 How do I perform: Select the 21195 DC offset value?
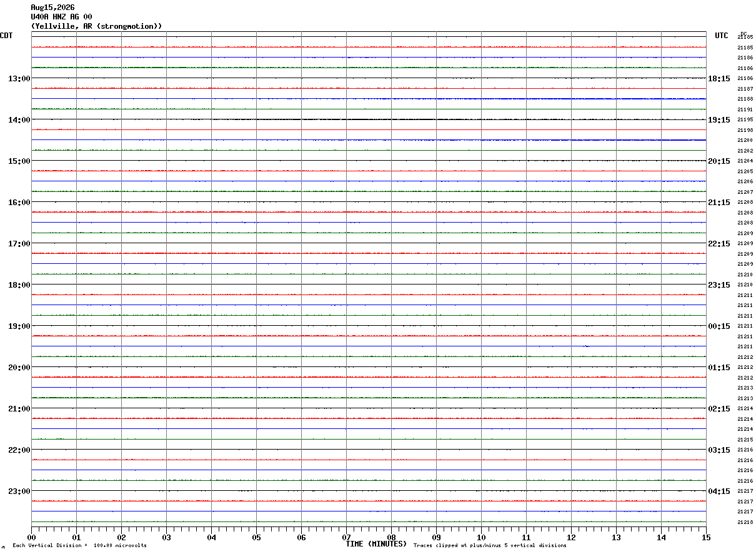tap(745, 120)
